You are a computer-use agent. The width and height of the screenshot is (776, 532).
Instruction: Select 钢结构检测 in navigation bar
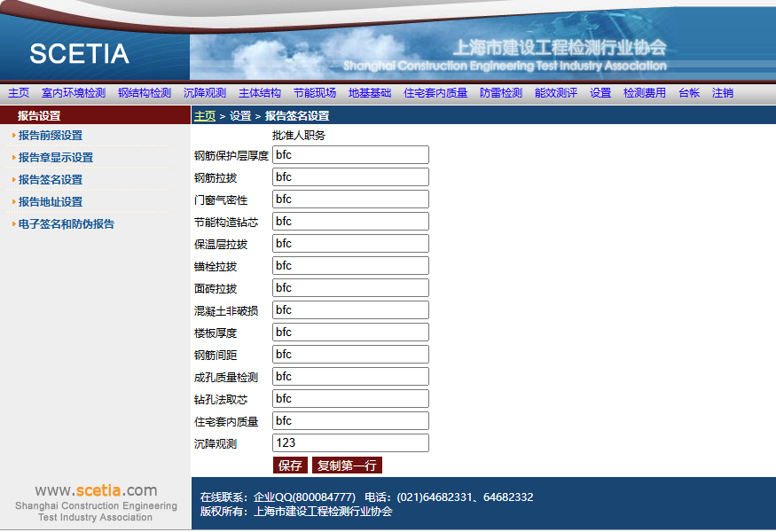(x=145, y=93)
